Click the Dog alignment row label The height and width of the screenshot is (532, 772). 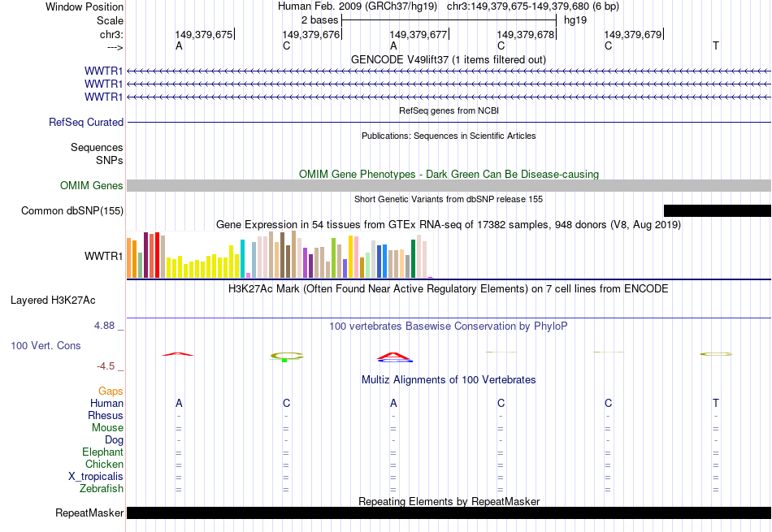pos(114,440)
